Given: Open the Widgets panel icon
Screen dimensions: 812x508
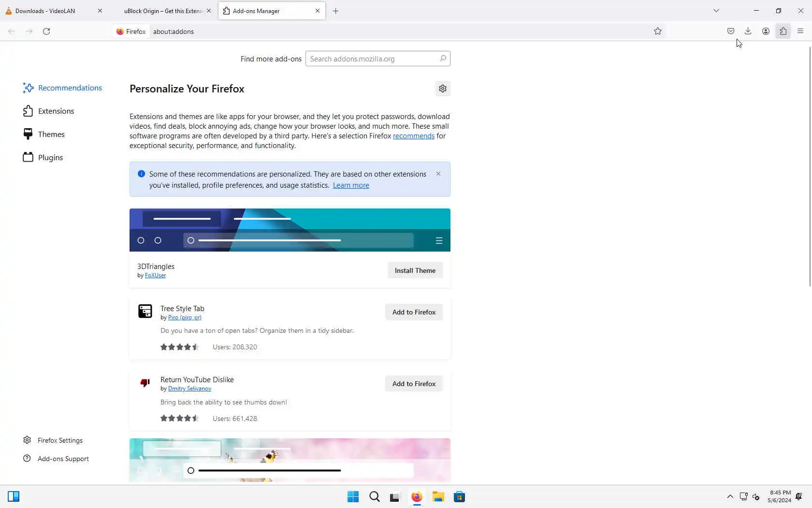Looking at the screenshot, I should click(14, 497).
